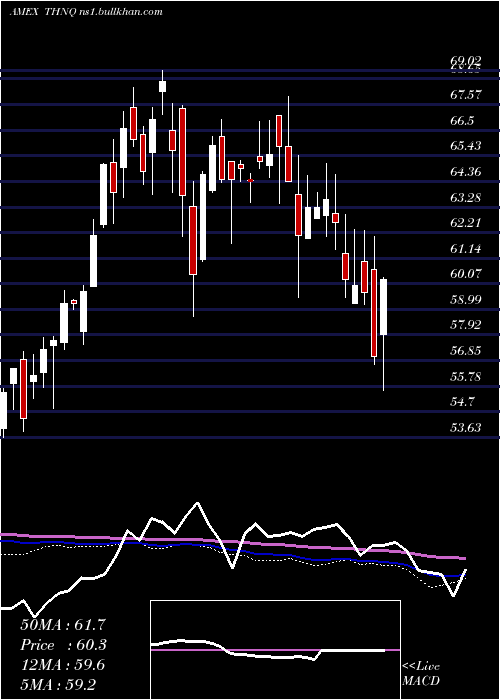Viewport: 500px width, 700px height.
Task: Click the 67.57 price axis label
Action: (465, 95)
